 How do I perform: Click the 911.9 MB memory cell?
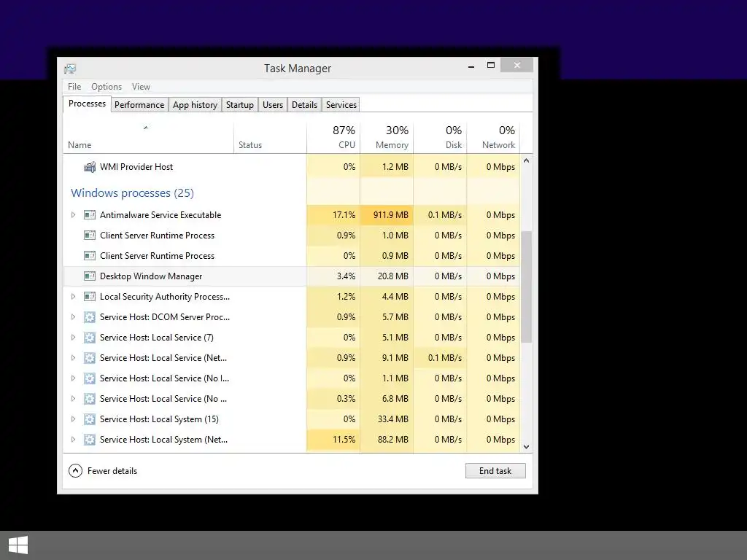[387, 215]
